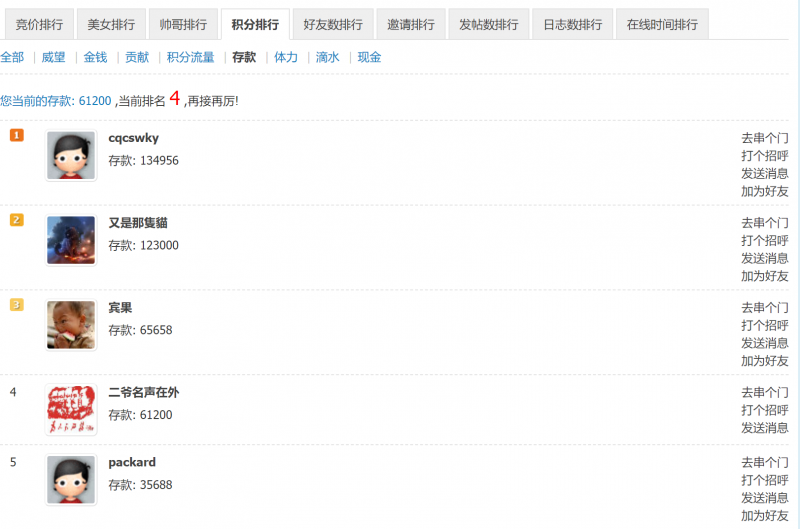Open 又是那隻貓's avatar picture
This screenshot has width=800, height=529.
71,241
